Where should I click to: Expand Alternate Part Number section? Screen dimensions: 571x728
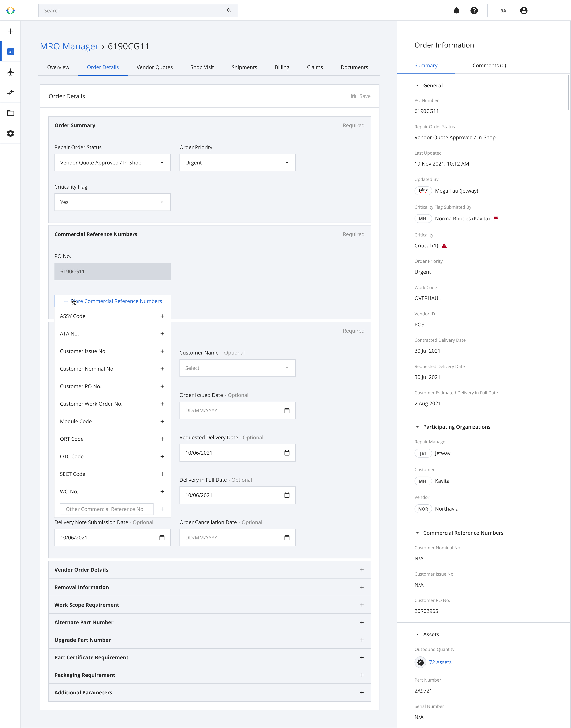210,622
